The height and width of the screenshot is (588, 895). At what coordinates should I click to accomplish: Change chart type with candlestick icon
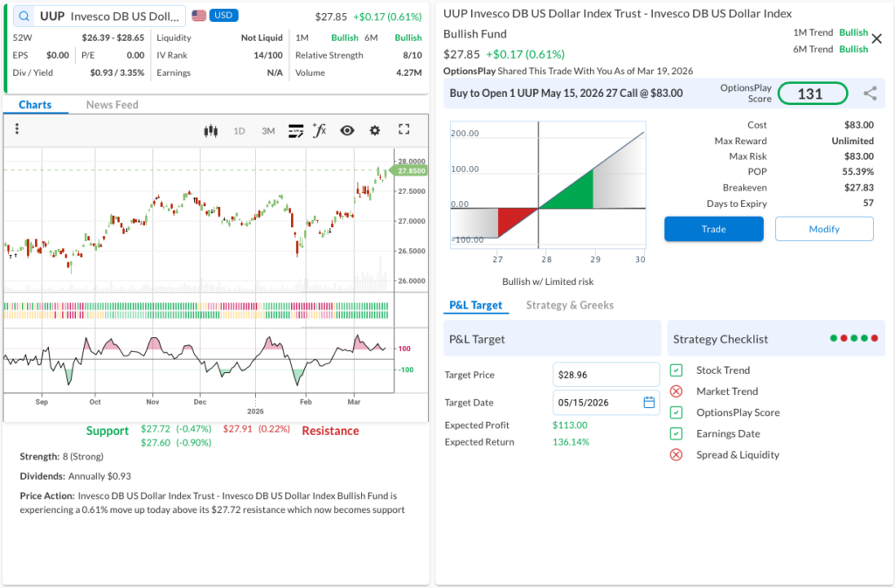coord(210,131)
